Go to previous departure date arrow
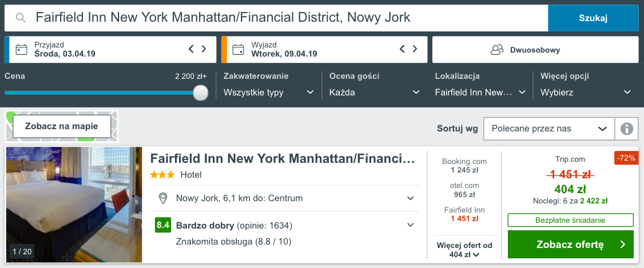The width and height of the screenshot is (644, 268). pyautogui.click(x=402, y=49)
